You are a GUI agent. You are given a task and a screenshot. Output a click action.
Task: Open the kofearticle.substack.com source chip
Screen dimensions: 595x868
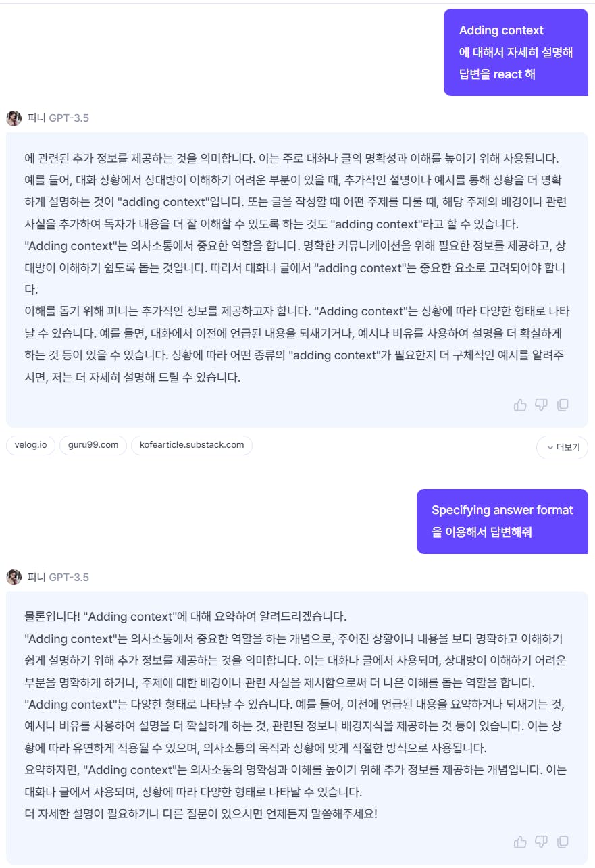coord(192,445)
